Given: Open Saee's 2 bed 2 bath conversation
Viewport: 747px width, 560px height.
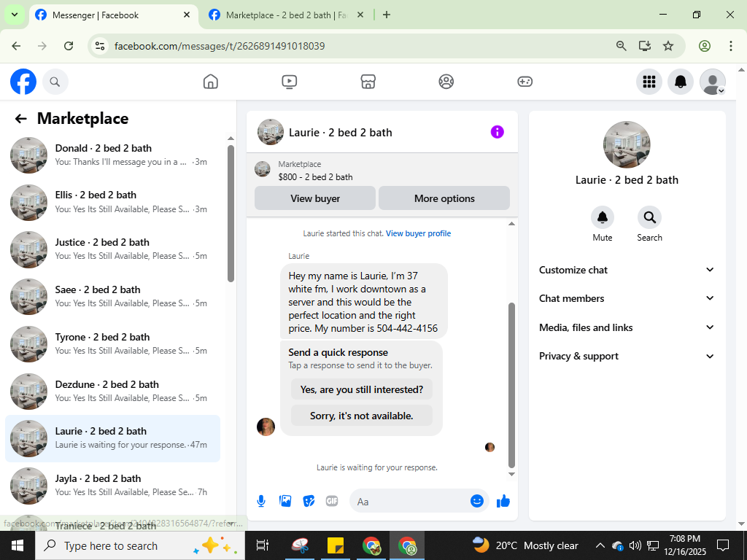Looking at the screenshot, I should pyautogui.click(x=113, y=297).
